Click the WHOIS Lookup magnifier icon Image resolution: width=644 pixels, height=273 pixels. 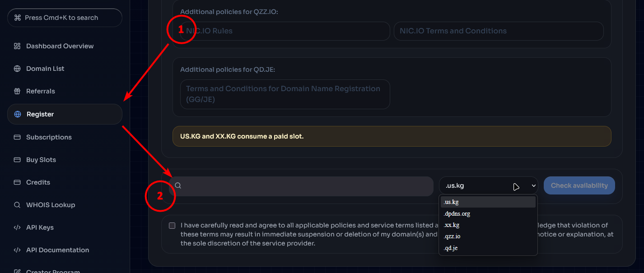[17, 205]
